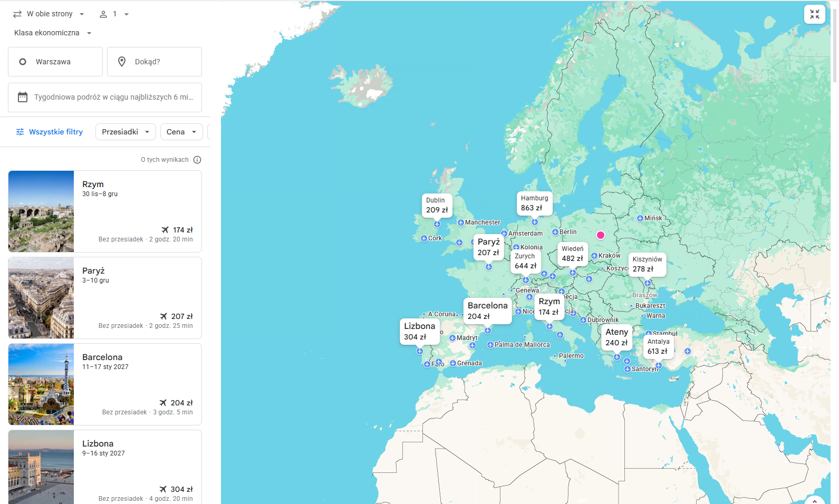This screenshot has height=504, width=839.
Task: Select the Rzym result card
Action: tap(105, 211)
